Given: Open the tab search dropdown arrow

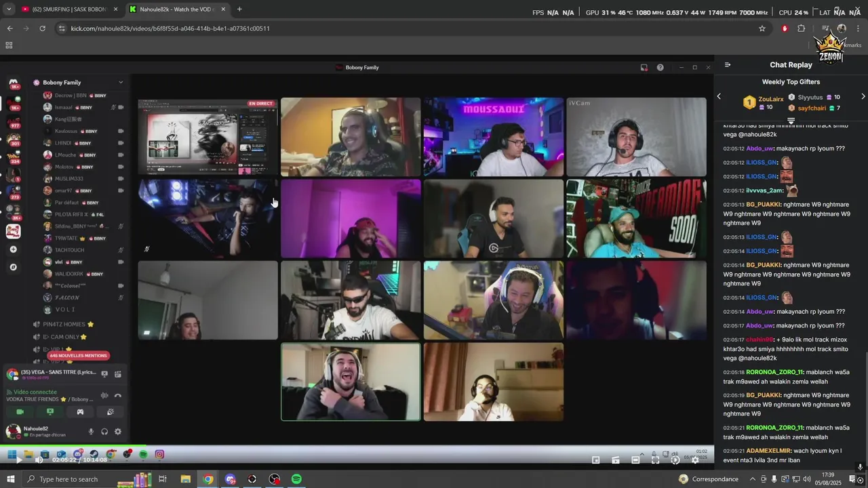Looking at the screenshot, I should [9, 9].
